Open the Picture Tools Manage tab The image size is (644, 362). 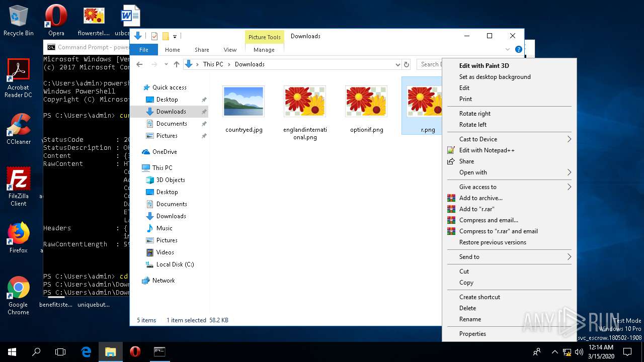click(264, 50)
